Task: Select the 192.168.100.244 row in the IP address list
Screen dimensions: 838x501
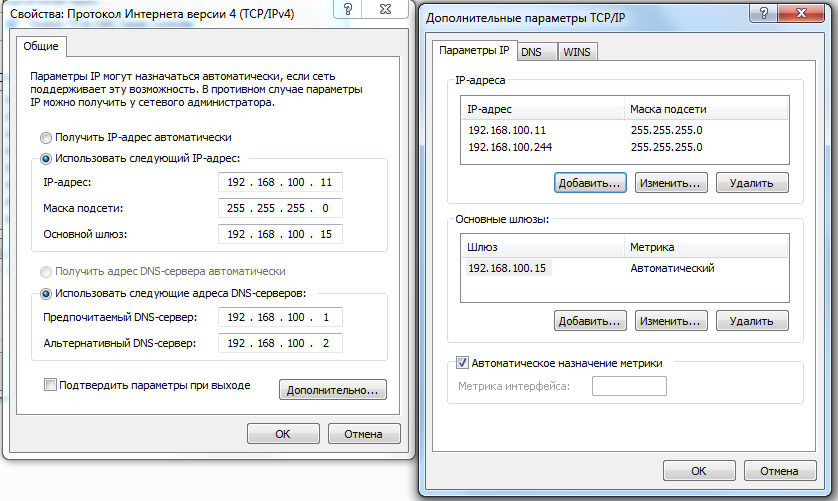Action: tap(509, 147)
